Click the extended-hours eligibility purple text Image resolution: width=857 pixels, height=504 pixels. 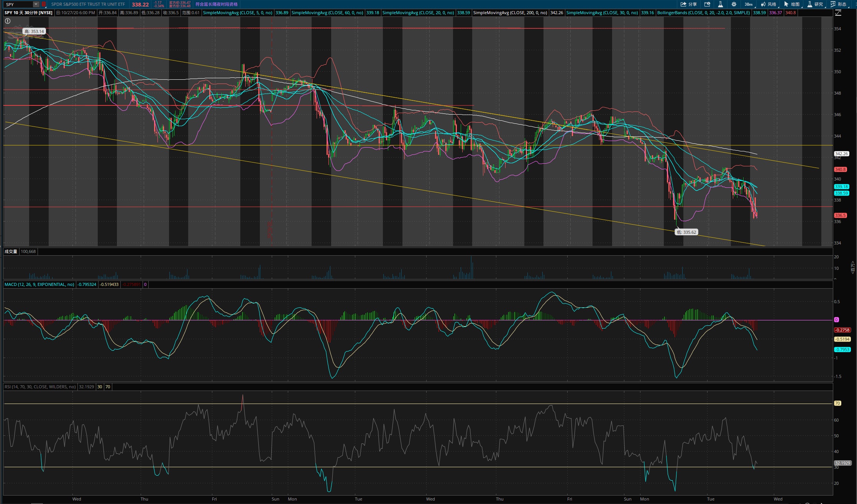pyautogui.click(x=217, y=4)
